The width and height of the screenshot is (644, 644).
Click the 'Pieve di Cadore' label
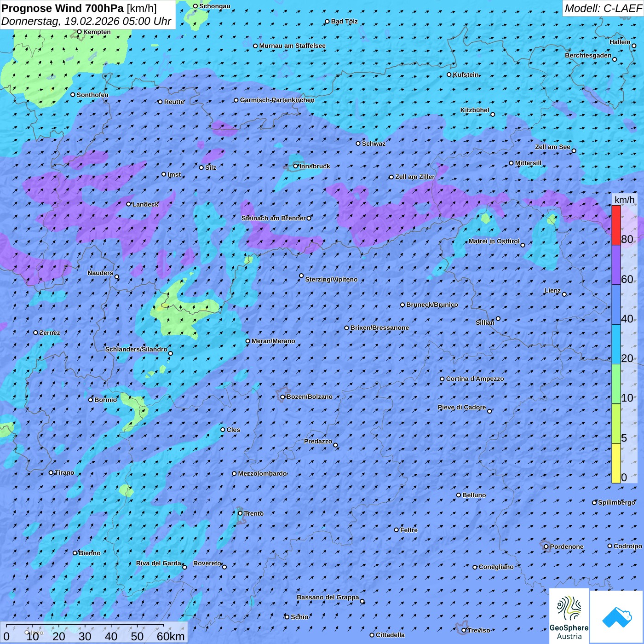462,407
